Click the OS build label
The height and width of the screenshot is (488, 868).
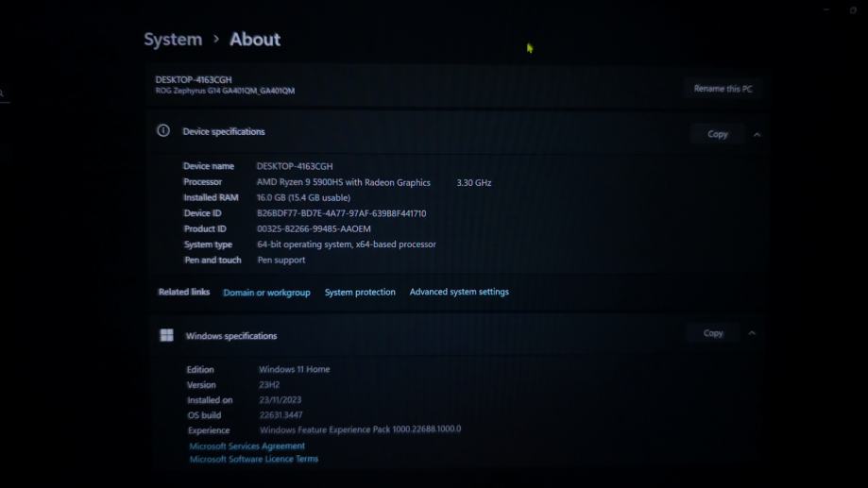coord(204,415)
